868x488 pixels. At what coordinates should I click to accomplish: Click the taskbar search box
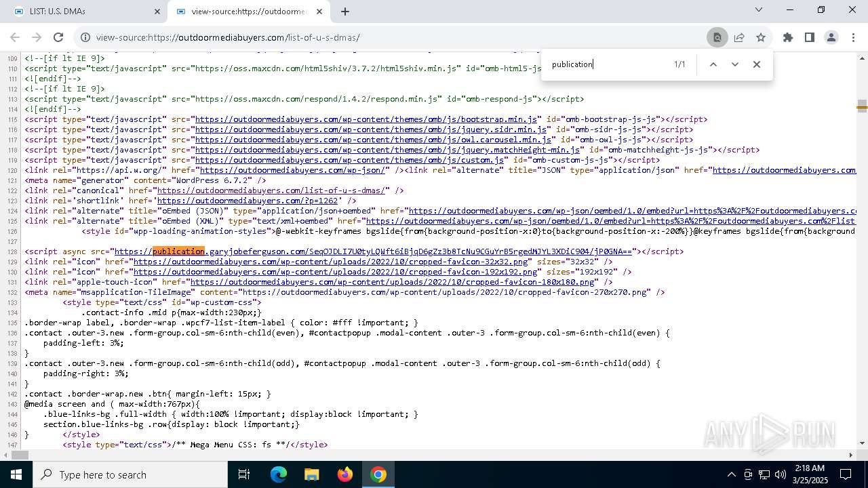click(130, 474)
